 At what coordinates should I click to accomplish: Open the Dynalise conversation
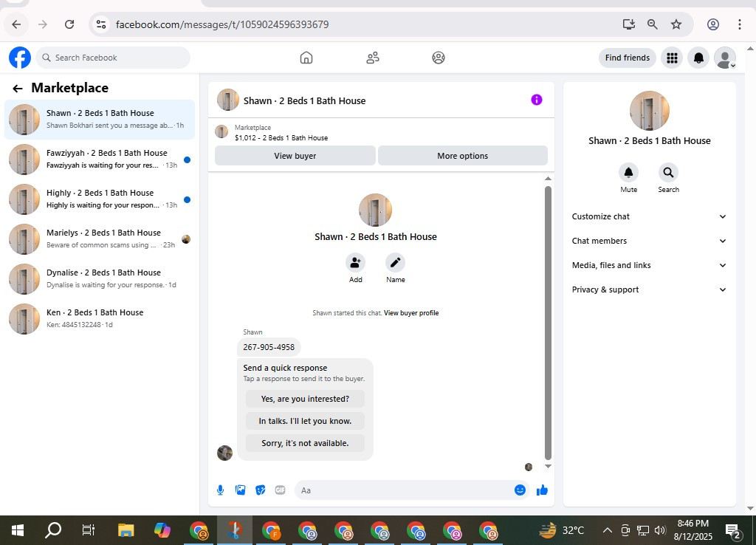point(100,278)
